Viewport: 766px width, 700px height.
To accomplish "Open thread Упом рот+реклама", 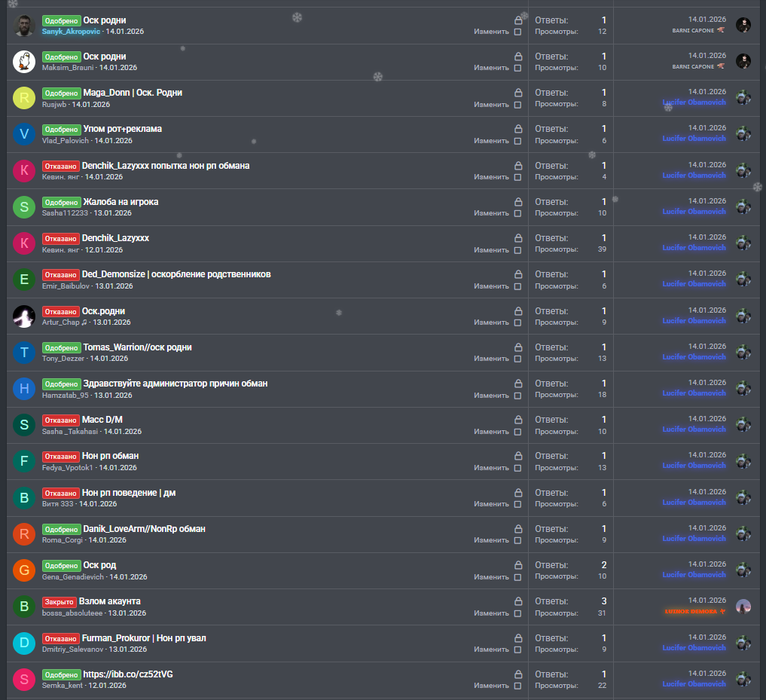I will pos(122,129).
